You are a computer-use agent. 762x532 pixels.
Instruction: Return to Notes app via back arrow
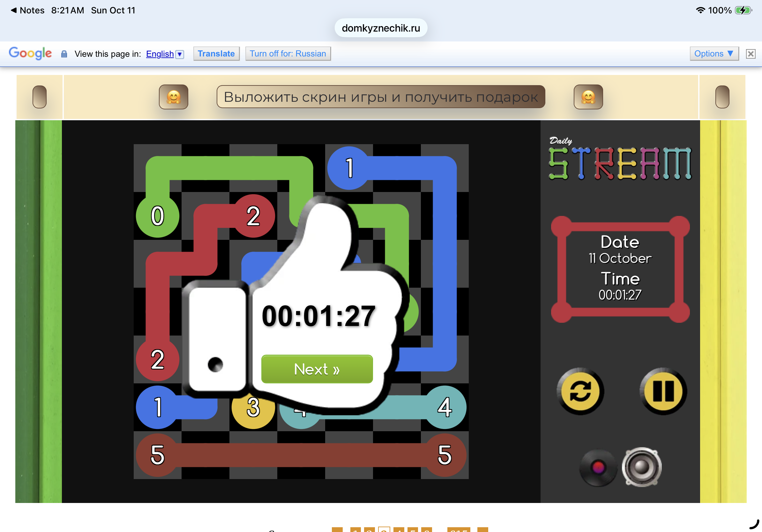[x=27, y=10]
